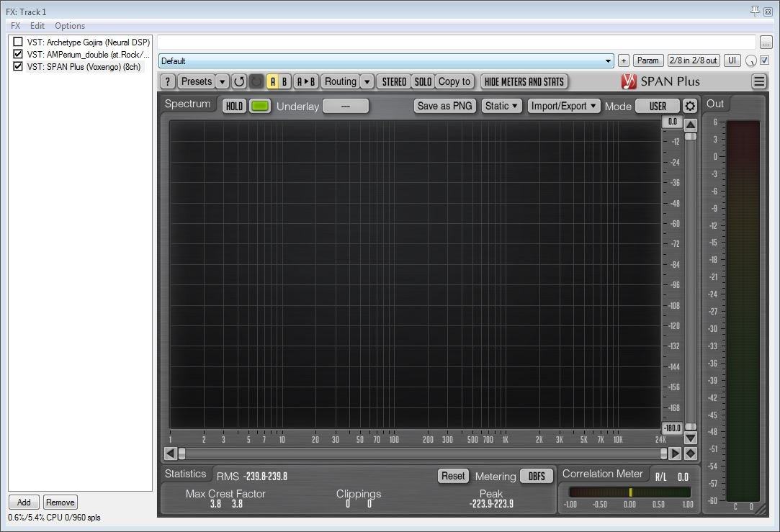Open the SPAN Plus help button
780x532 pixels.
pos(168,81)
